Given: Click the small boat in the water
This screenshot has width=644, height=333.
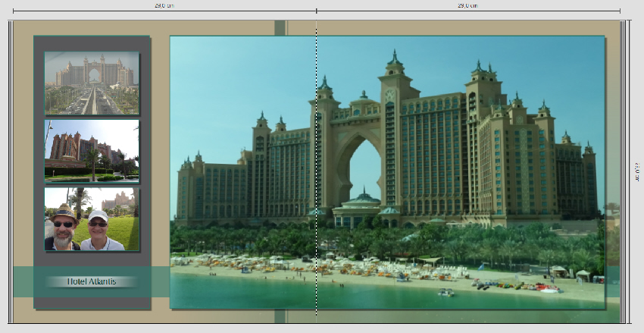Looking at the screenshot, I should point(446,292).
